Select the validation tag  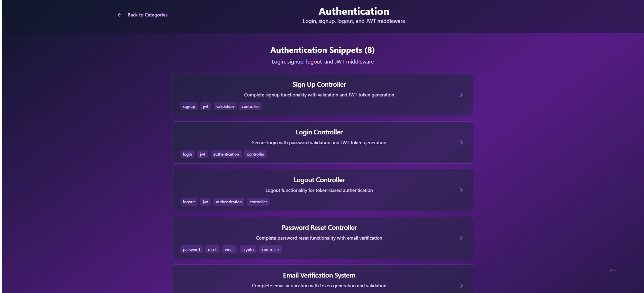(x=225, y=107)
